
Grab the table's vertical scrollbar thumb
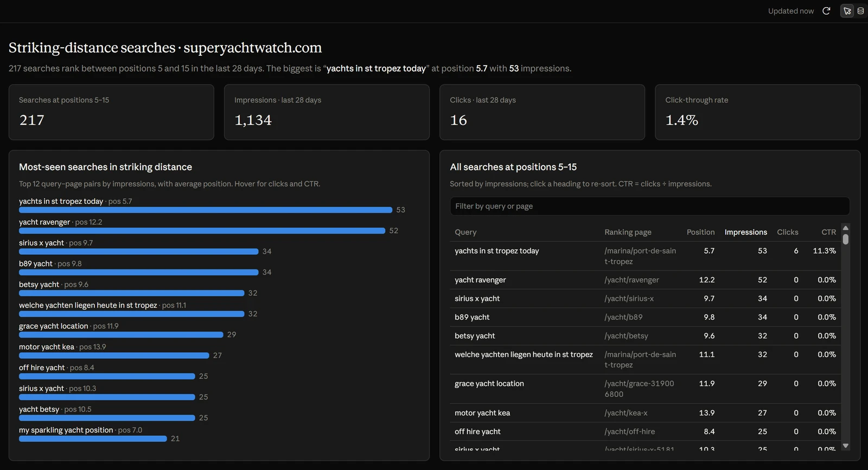coord(845,239)
